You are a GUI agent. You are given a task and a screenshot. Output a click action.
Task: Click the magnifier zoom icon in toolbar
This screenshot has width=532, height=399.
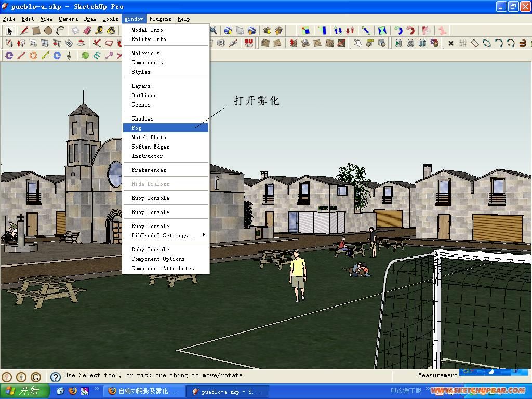click(x=214, y=31)
